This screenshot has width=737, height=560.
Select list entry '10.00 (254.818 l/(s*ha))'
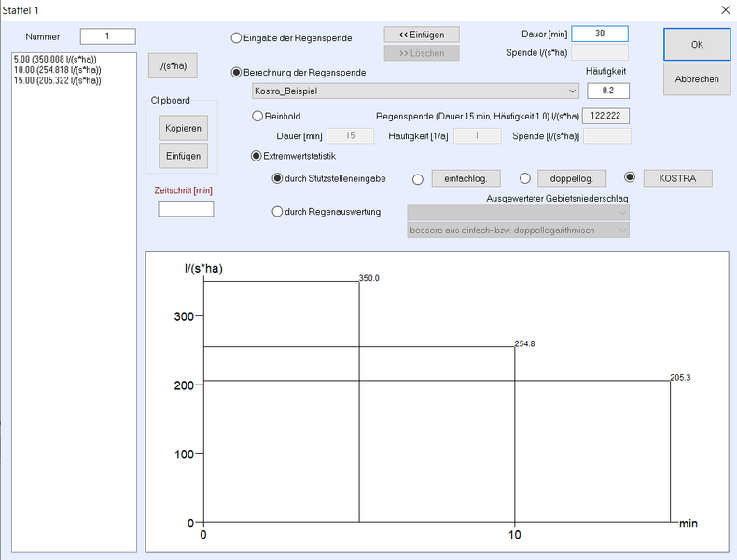(x=57, y=70)
